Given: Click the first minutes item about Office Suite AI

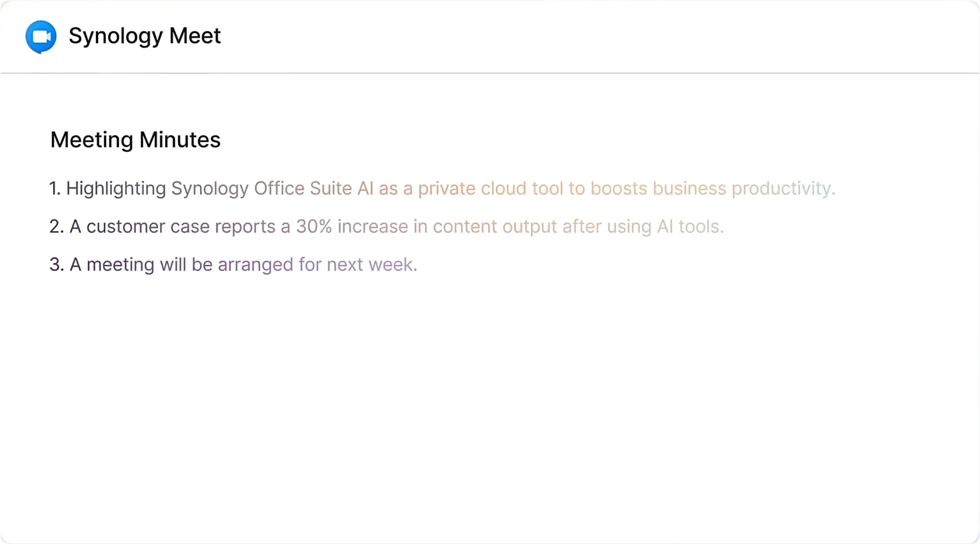Looking at the screenshot, I should coord(442,189).
